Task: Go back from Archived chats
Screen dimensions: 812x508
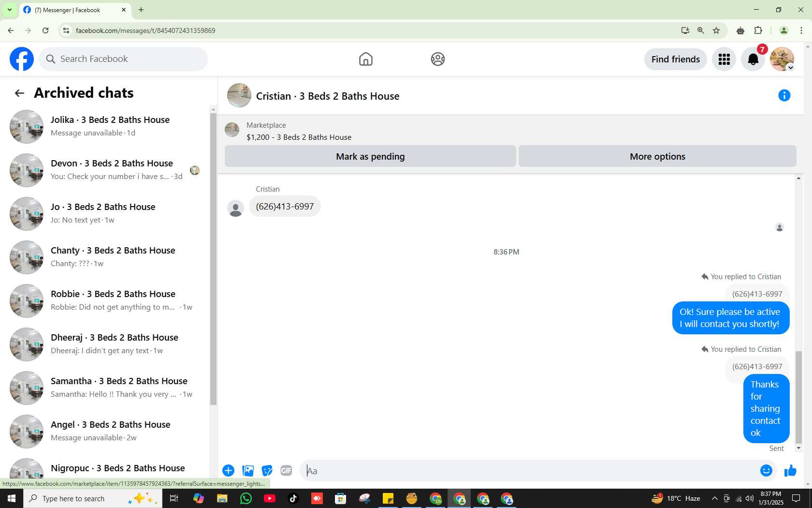Action: pyautogui.click(x=19, y=93)
